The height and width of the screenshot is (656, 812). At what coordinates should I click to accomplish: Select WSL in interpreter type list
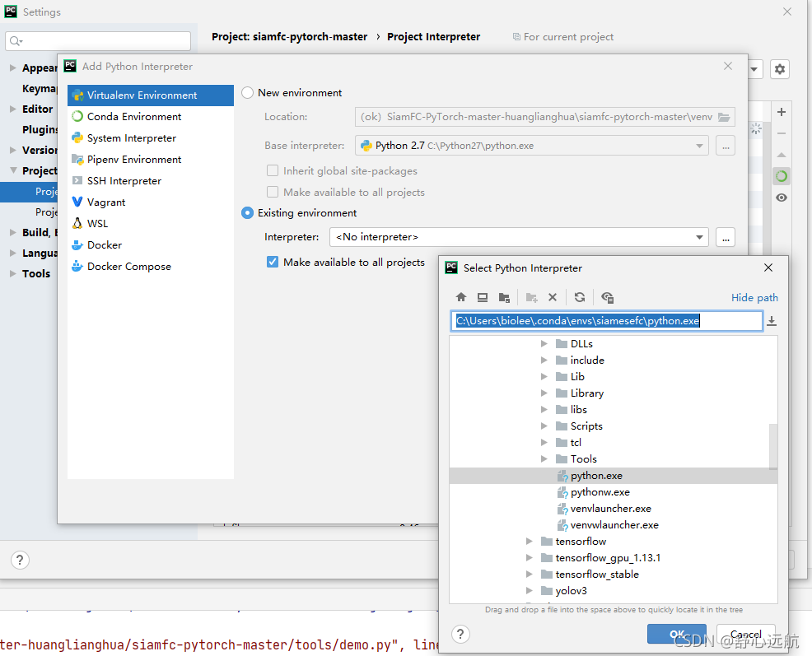151,223
